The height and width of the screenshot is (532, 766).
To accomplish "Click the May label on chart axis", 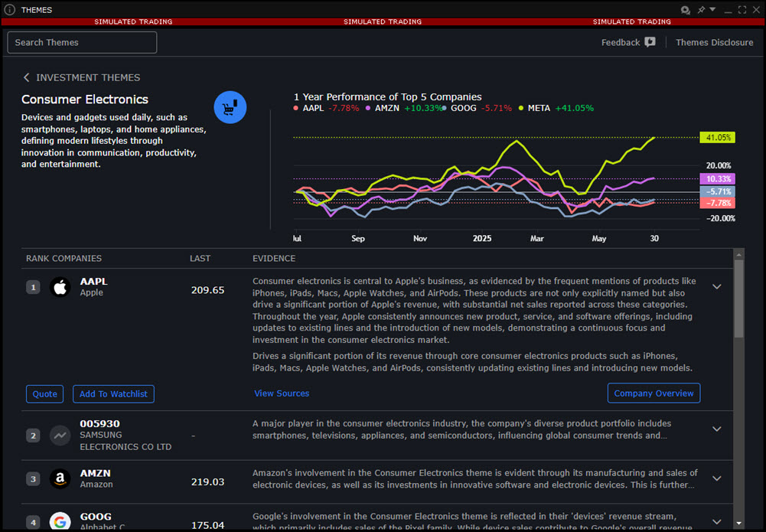I will point(599,238).
